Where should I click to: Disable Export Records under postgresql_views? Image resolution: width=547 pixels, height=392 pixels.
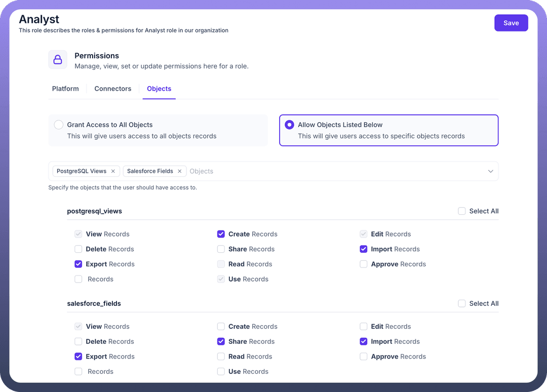(79, 264)
